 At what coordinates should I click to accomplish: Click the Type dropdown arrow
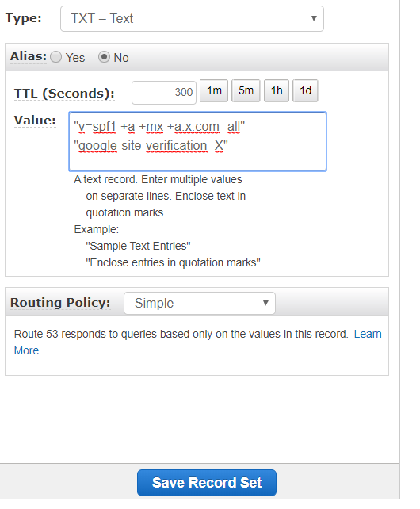coord(314,18)
